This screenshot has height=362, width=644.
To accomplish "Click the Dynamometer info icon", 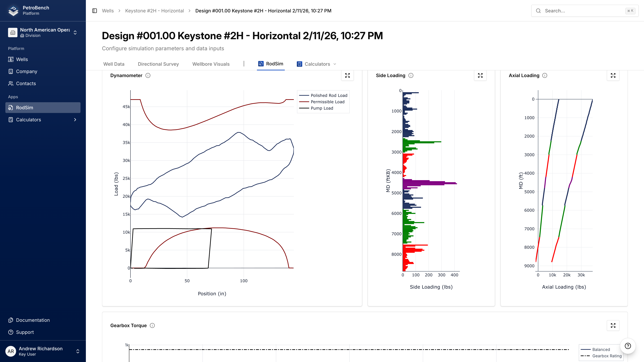I will [x=148, y=75].
